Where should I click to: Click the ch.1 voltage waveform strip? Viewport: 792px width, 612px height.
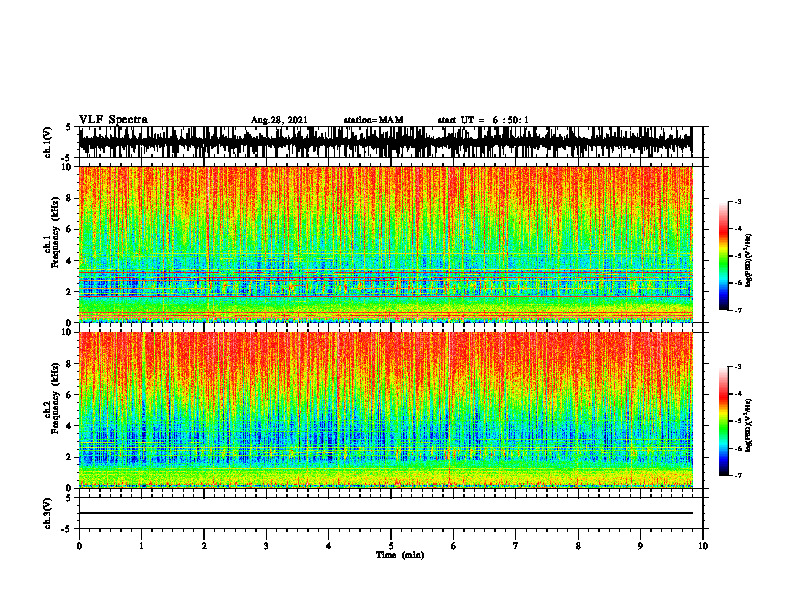coord(385,142)
